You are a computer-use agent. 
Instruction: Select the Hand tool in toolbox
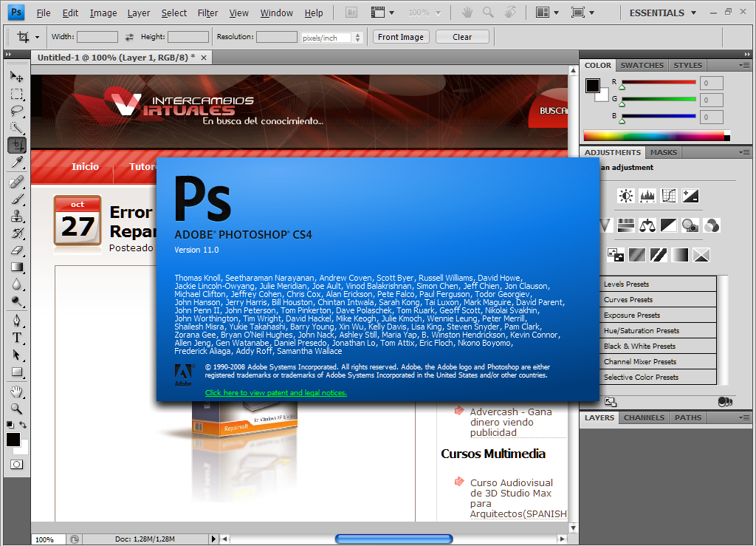17,392
